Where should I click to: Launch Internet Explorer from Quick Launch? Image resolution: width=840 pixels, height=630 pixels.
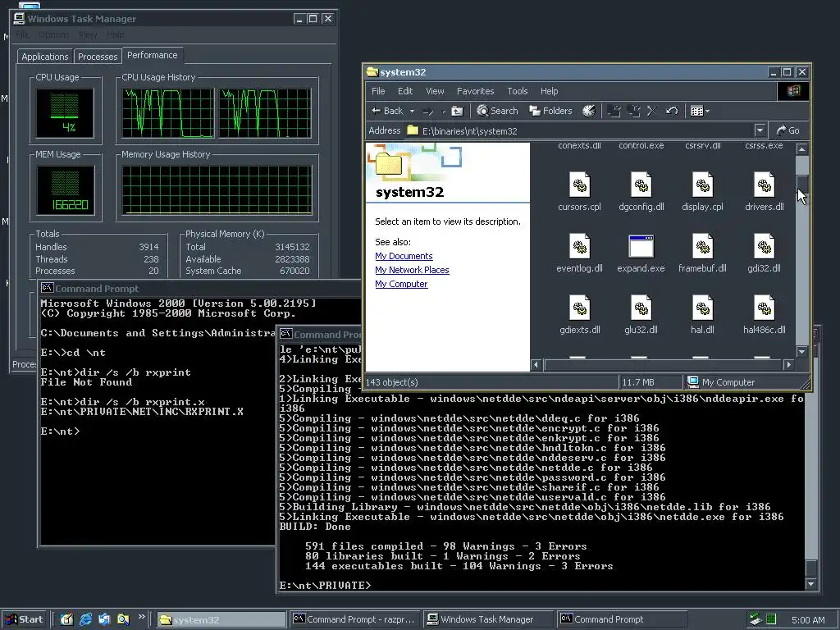[85, 619]
